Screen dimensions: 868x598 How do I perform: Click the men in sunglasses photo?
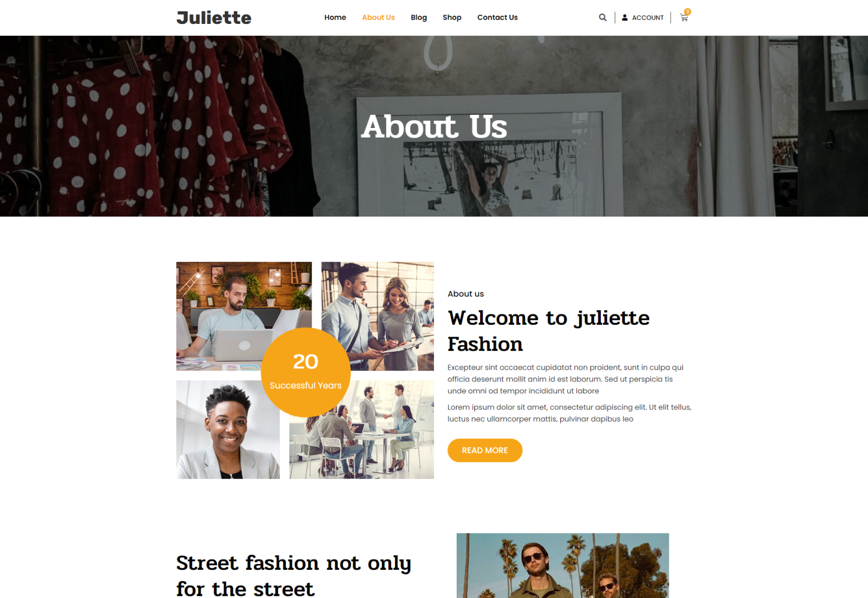[563, 566]
